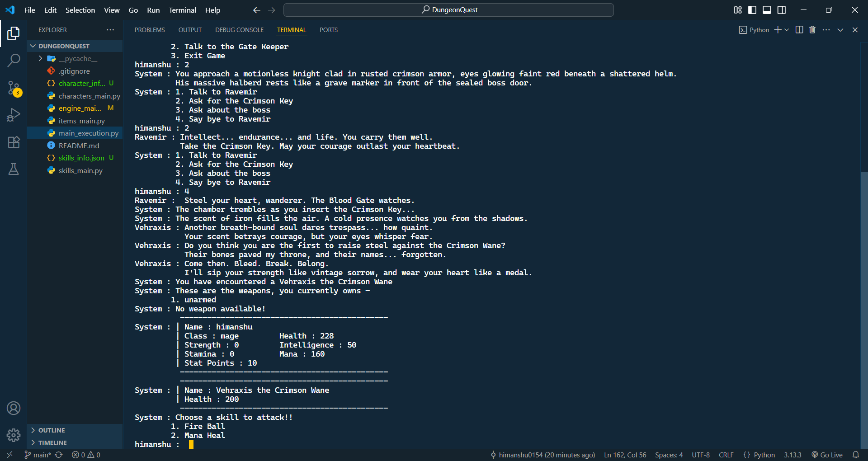Screen dimensions: 868x461
Task: Open skills_info.json file
Action: (75, 158)
